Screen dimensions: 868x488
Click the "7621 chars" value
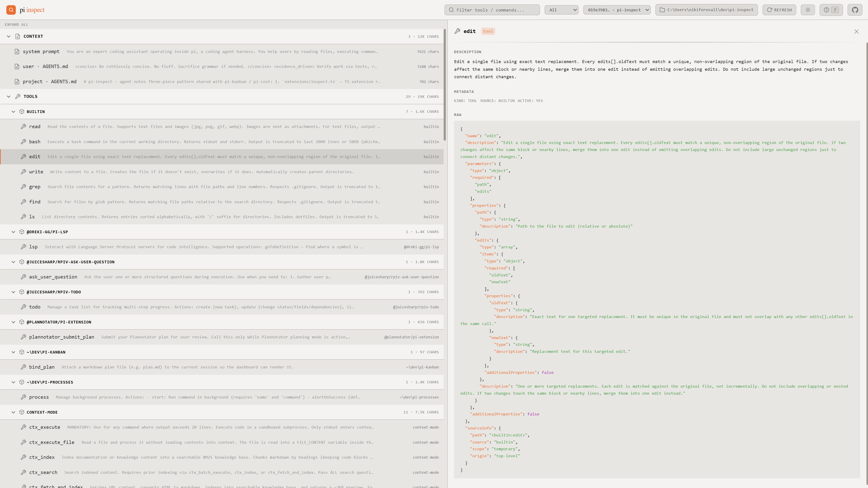tap(428, 52)
